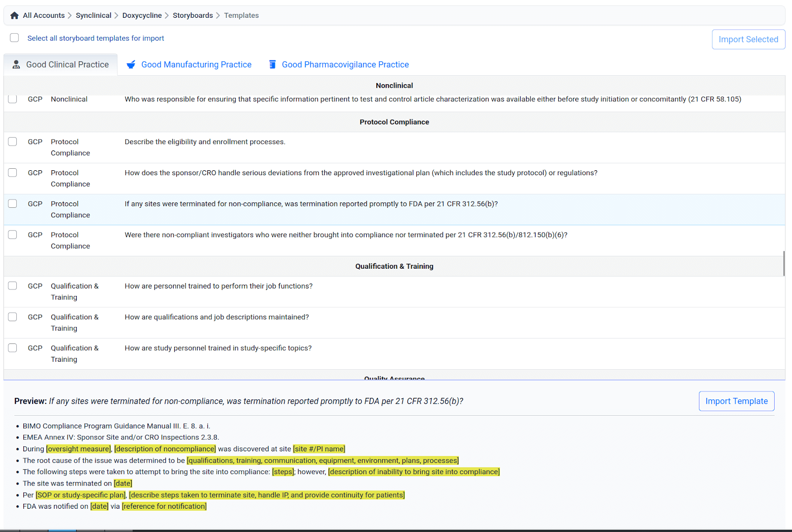Open Doxycycline breadcrumb link
Image resolution: width=792 pixels, height=532 pixels.
(x=142, y=15)
